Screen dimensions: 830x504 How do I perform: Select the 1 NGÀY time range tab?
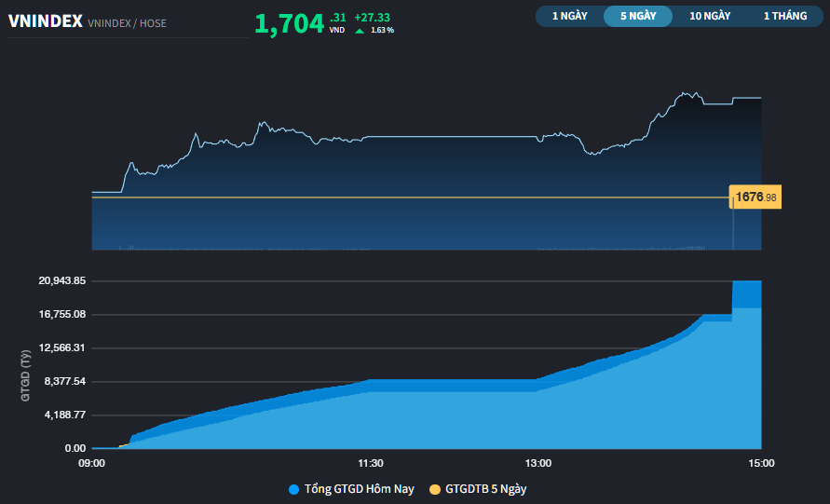(569, 16)
